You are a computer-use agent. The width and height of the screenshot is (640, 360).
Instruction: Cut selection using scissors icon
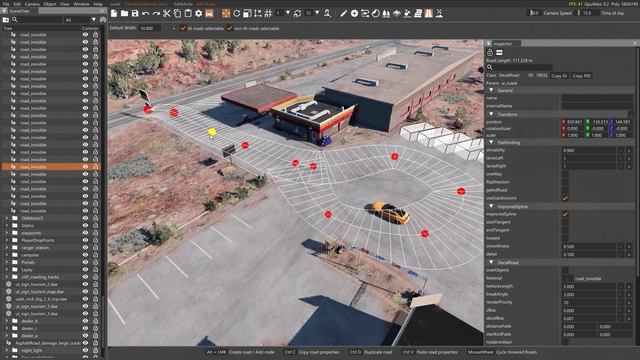(x=167, y=13)
